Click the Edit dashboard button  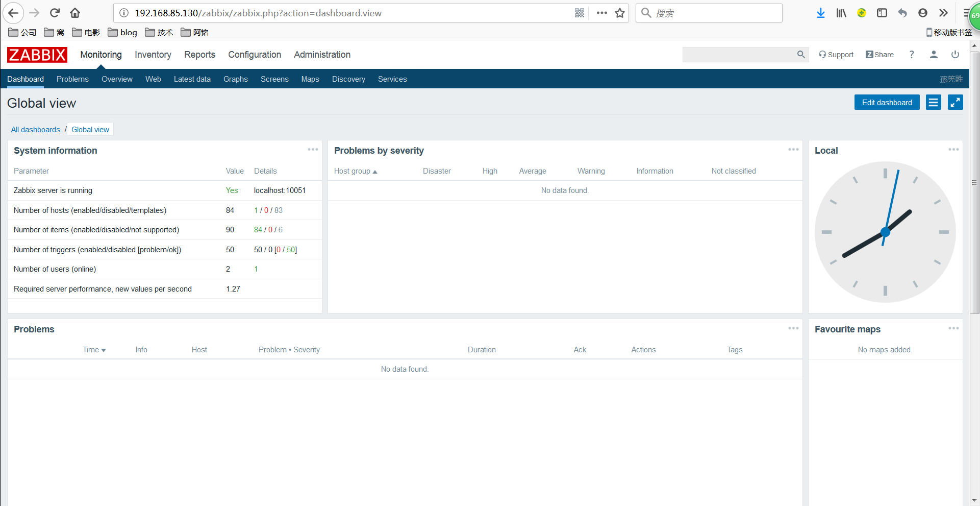click(887, 102)
